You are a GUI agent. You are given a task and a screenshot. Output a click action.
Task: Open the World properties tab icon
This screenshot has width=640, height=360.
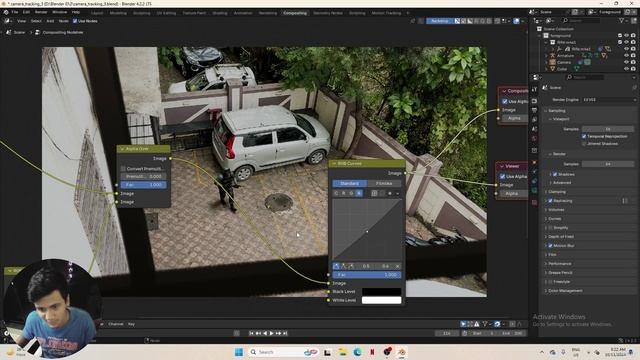coord(534,139)
